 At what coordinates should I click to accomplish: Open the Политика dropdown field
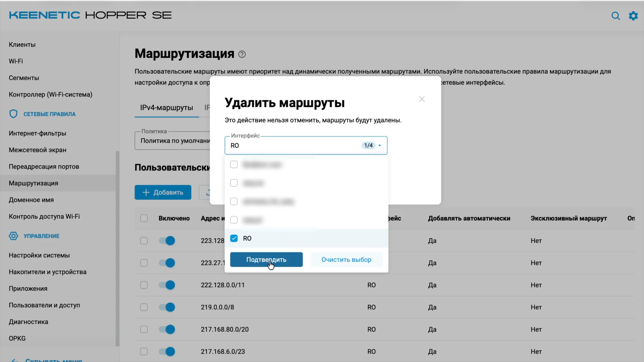(173, 141)
